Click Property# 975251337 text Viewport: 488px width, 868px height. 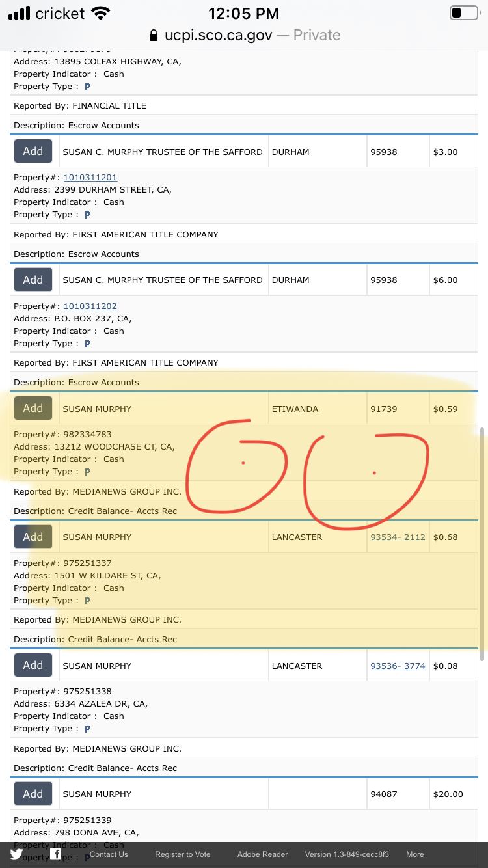coord(62,563)
